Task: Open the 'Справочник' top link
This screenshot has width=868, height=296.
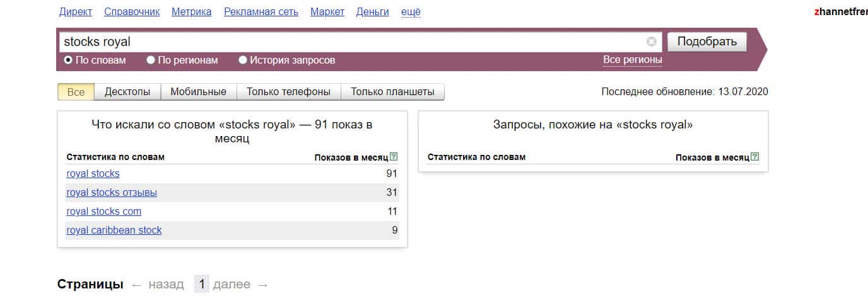Action: click(x=132, y=12)
